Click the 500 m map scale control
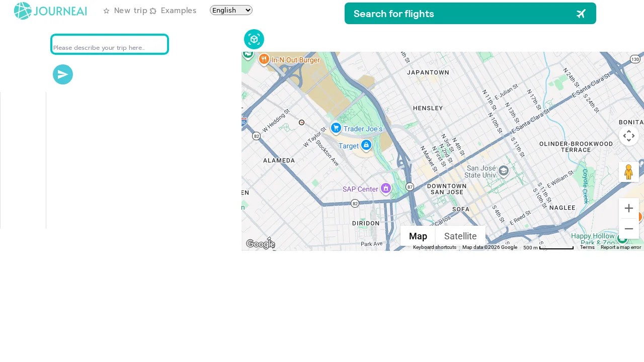 (548, 247)
